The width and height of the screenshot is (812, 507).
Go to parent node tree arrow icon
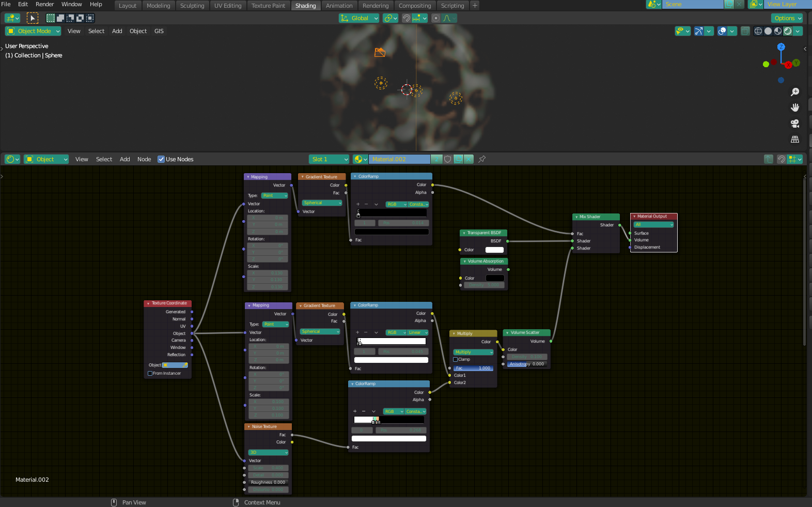click(769, 159)
